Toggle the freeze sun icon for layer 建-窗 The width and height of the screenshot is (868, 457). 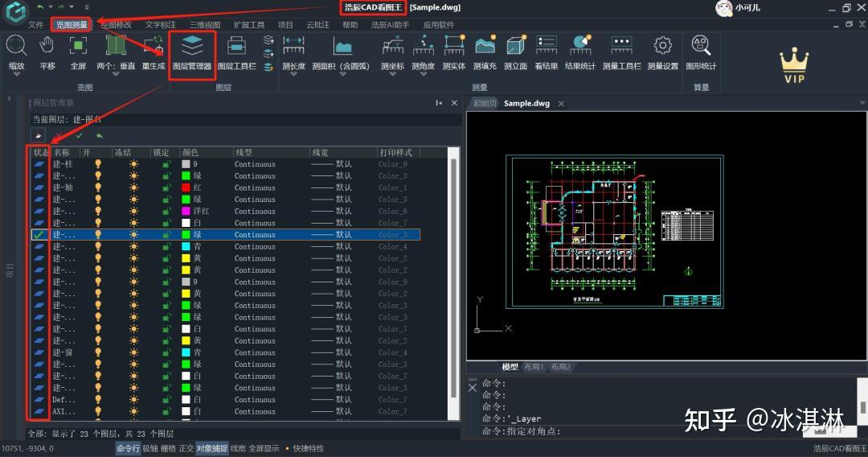point(133,352)
